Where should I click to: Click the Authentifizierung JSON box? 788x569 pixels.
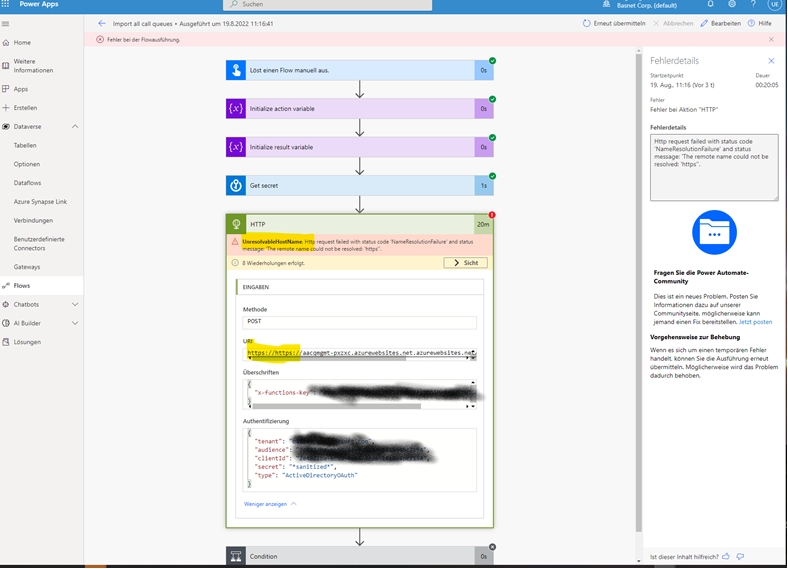coord(359,460)
